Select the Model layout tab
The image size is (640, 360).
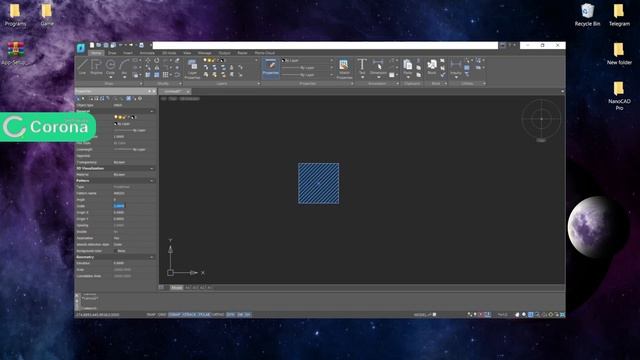[176, 288]
